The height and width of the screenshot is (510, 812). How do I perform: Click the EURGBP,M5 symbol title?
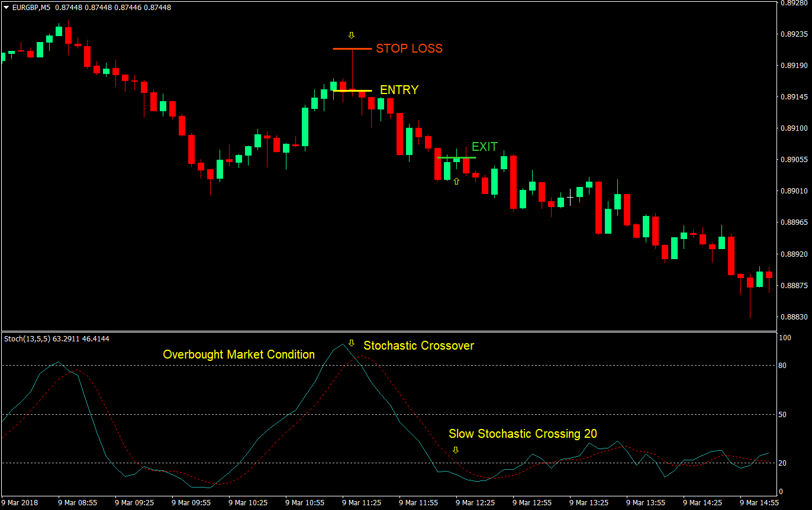coord(31,8)
